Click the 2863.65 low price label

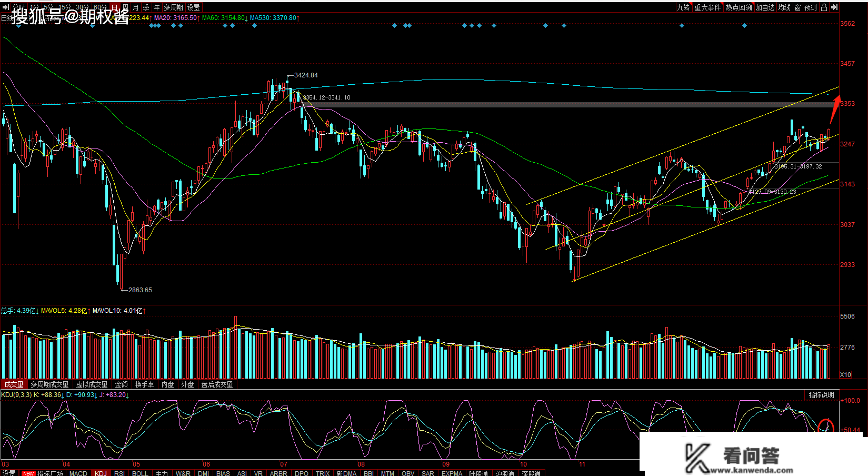pos(140,290)
